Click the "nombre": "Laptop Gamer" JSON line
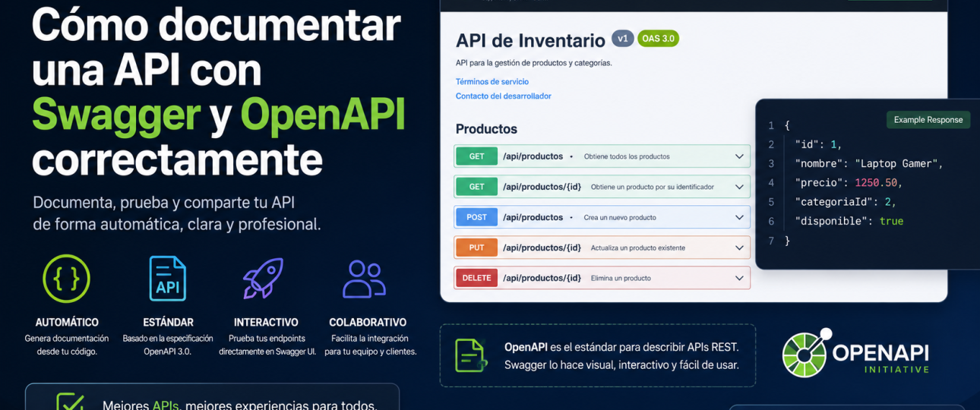 pos(869,163)
